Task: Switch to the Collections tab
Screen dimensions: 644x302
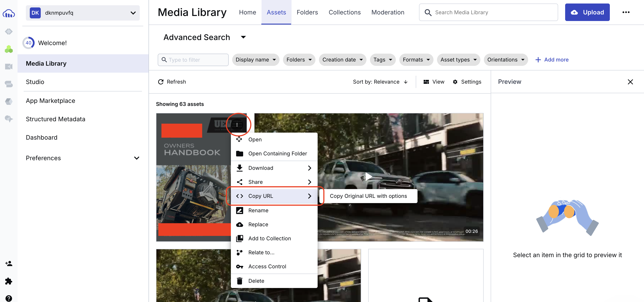Action: (x=345, y=12)
